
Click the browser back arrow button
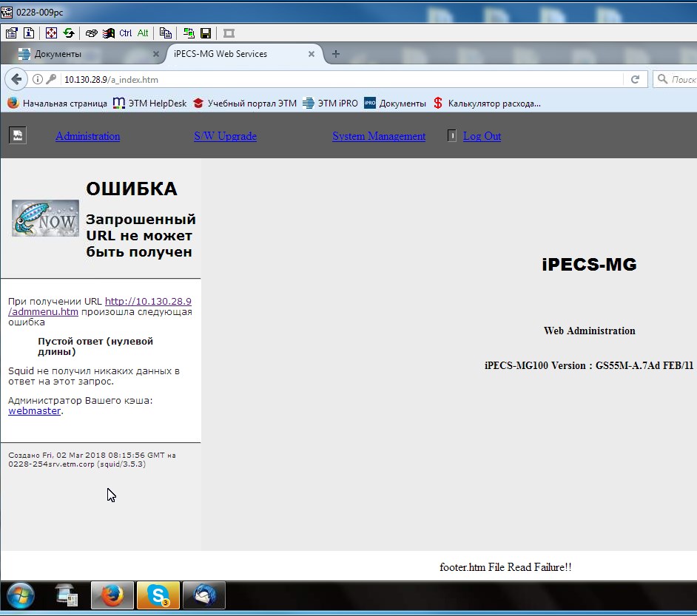click(x=16, y=79)
